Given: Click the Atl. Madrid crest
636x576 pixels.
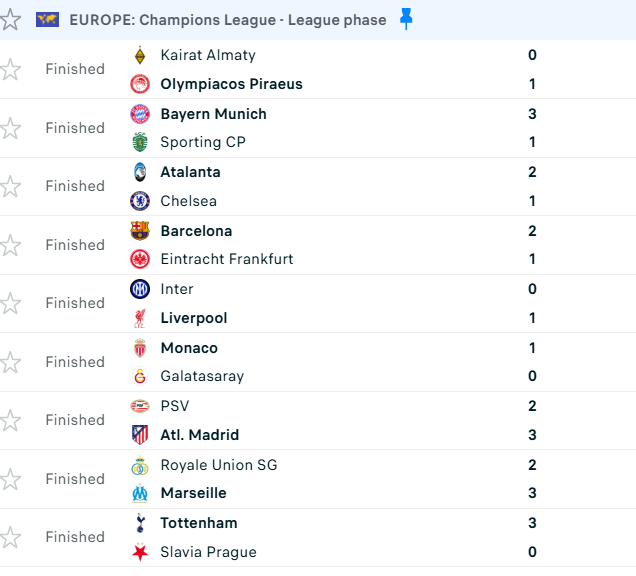Looking at the screenshot, I should [140, 435].
